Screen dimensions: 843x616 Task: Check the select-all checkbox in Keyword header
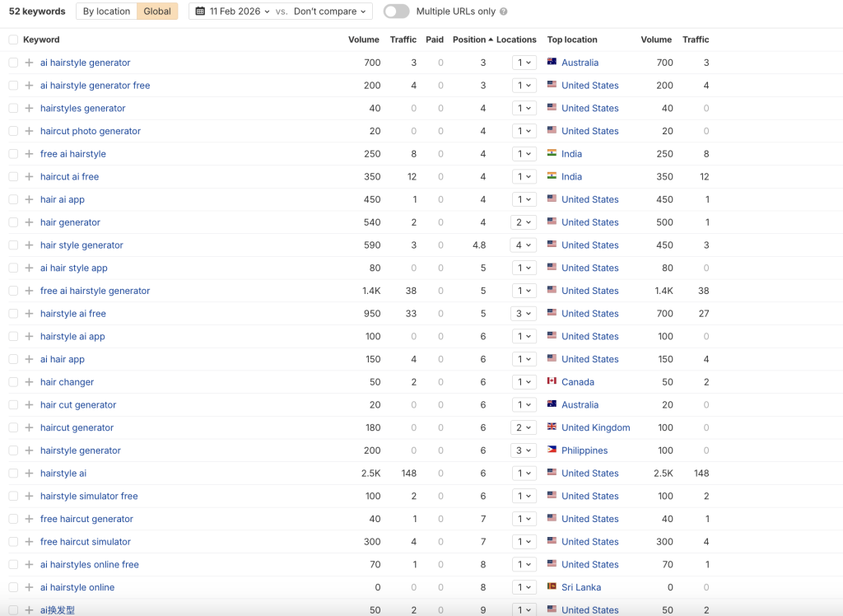tap(13, 40)
